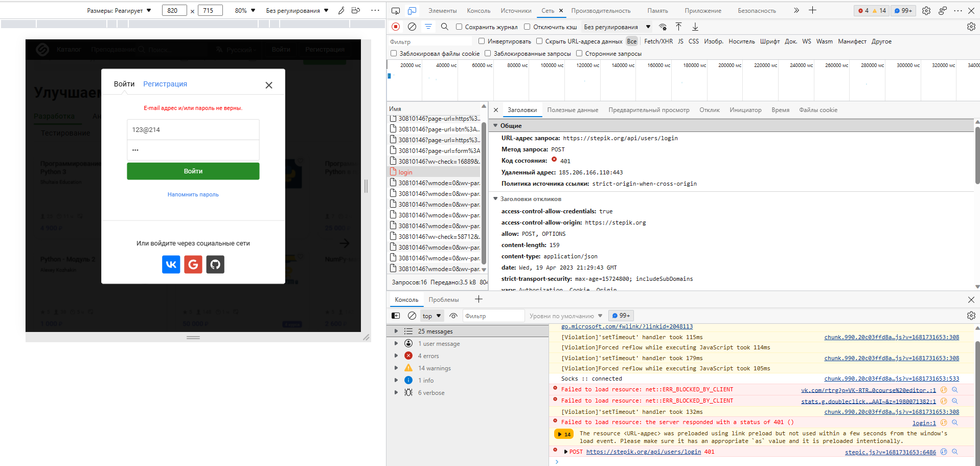Enable the Disable cache checkbox

point(527,27)
